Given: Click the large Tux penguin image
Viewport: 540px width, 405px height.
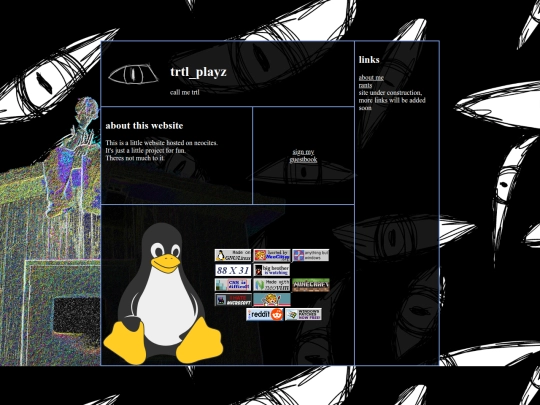Looking at the screenshot, I should click(x=163, y=293).
